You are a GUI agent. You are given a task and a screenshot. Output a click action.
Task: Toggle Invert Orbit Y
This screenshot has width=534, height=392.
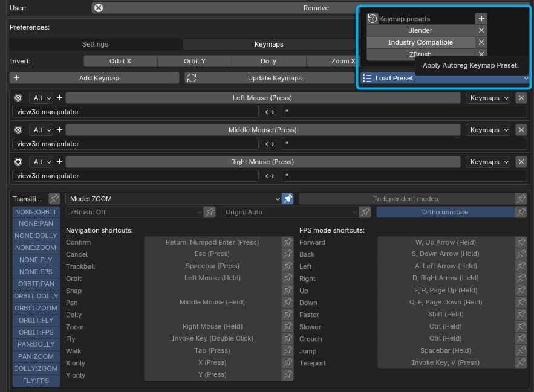pos(195,61)
